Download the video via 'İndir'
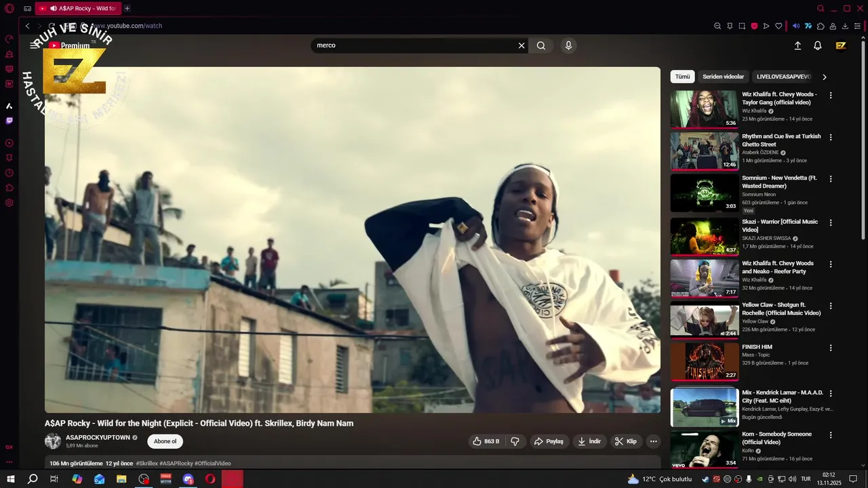 click(x=589, y=441)
